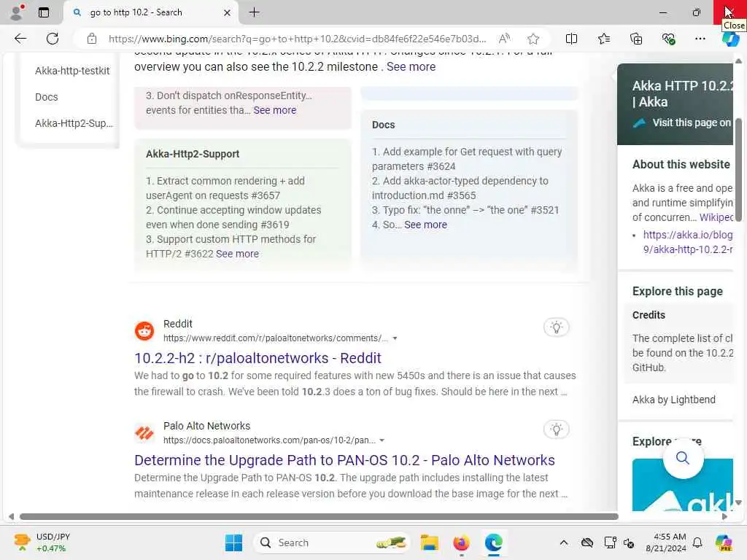Click the 'Akka-Http2-Support' card heading
The width and height of the screenshot is (747, 560).
pyautogui.click(x=193, y=154)
